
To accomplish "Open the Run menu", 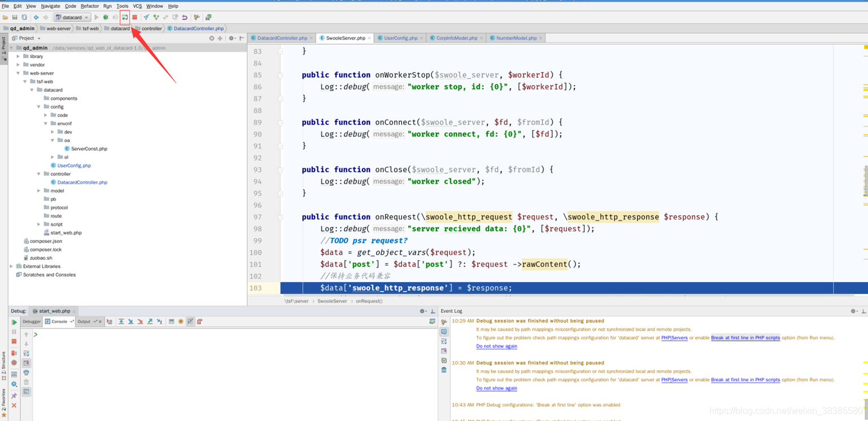I will (107, 6).
